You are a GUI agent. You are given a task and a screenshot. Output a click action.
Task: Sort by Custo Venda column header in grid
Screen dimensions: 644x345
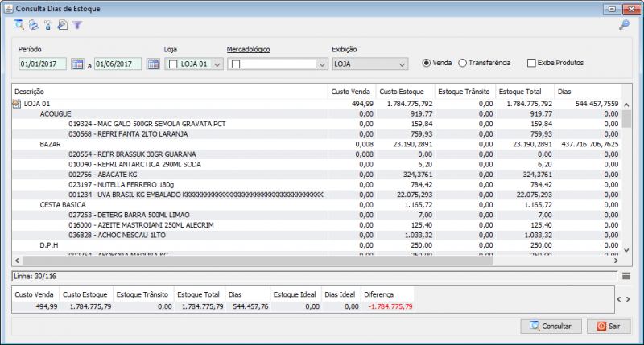[352, 92]
